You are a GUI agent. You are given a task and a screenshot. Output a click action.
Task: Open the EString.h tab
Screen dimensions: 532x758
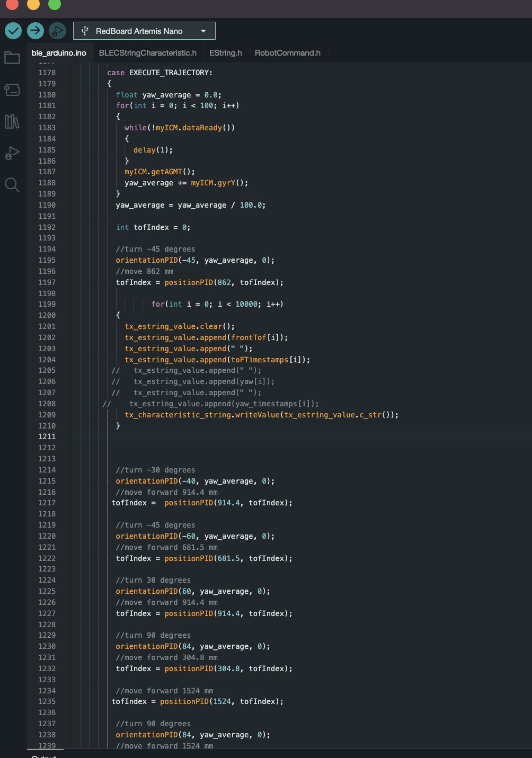(x=226, y=53)
